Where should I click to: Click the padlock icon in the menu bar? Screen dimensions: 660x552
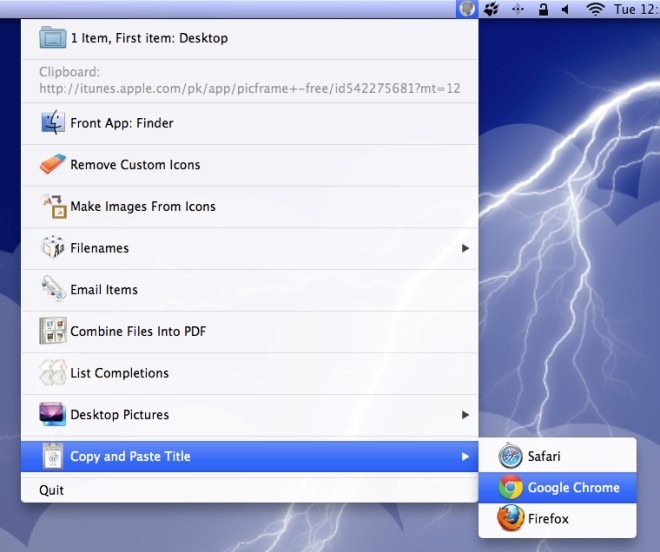click(543, 9)
